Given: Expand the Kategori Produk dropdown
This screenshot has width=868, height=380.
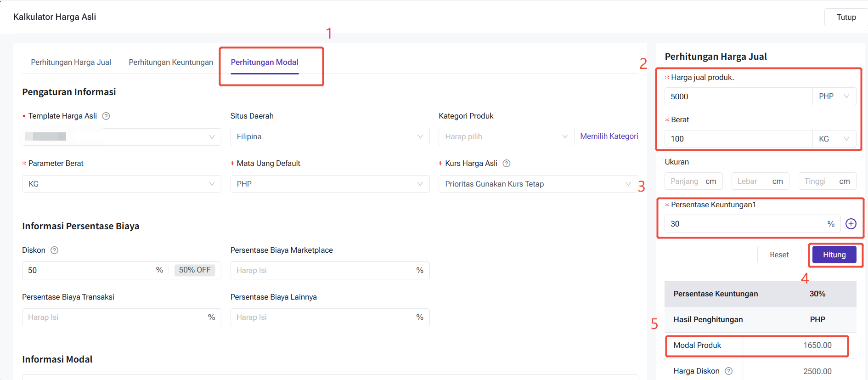Looking at the screenshot, I should point(506,137).
